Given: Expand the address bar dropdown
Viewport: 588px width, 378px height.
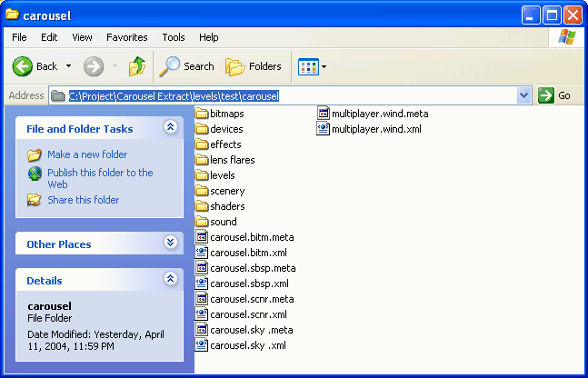Looking at the screenshot, I should pyautogui.click(x=523, y=95).
